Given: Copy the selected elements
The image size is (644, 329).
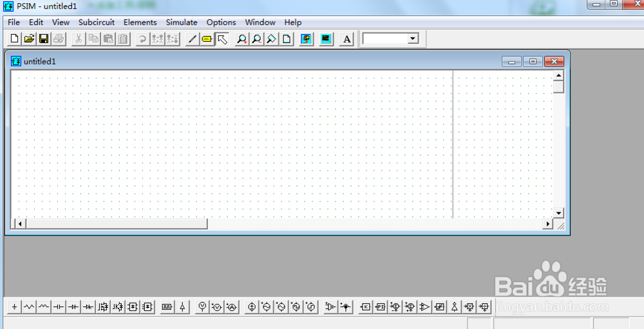Looking at the screenshot, I should point(93,39).
